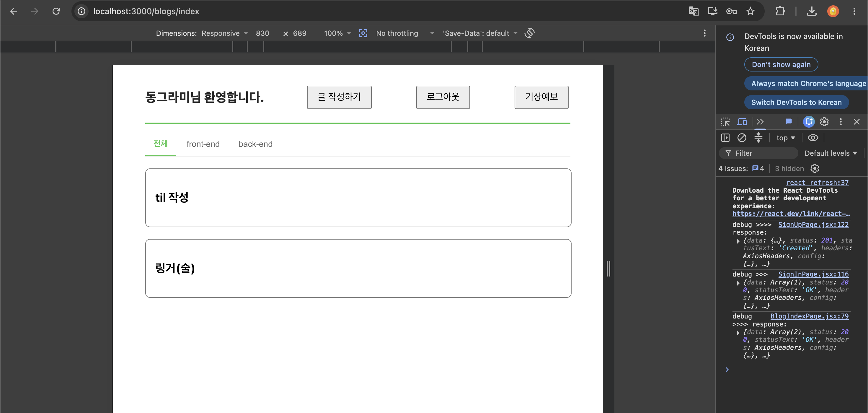
Task: Open the 링거(술) blog card
Action: coord(358,268)
